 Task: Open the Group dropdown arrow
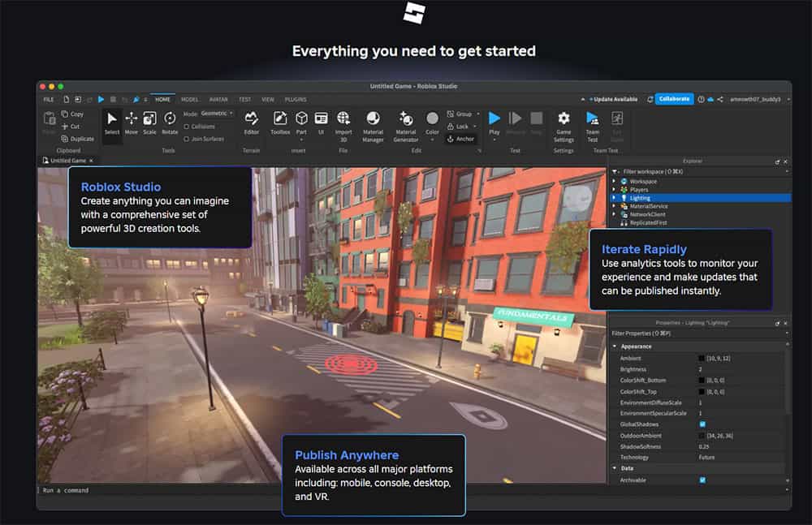[478, 114]
